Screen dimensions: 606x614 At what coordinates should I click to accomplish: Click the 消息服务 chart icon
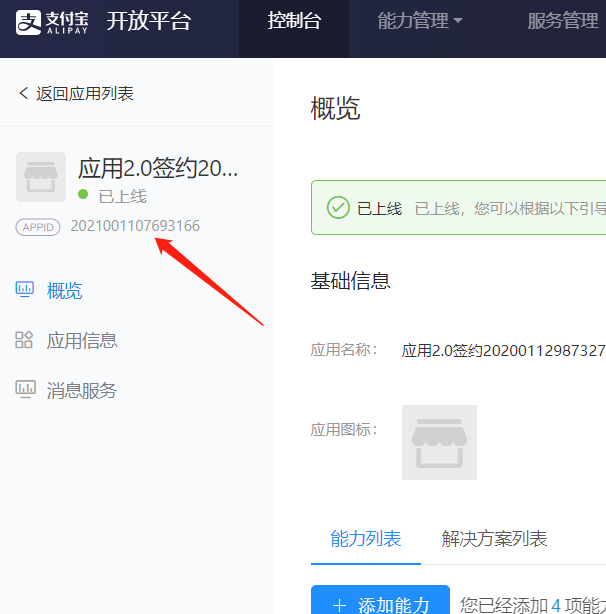pyautogui.click(x=25, y=389)
